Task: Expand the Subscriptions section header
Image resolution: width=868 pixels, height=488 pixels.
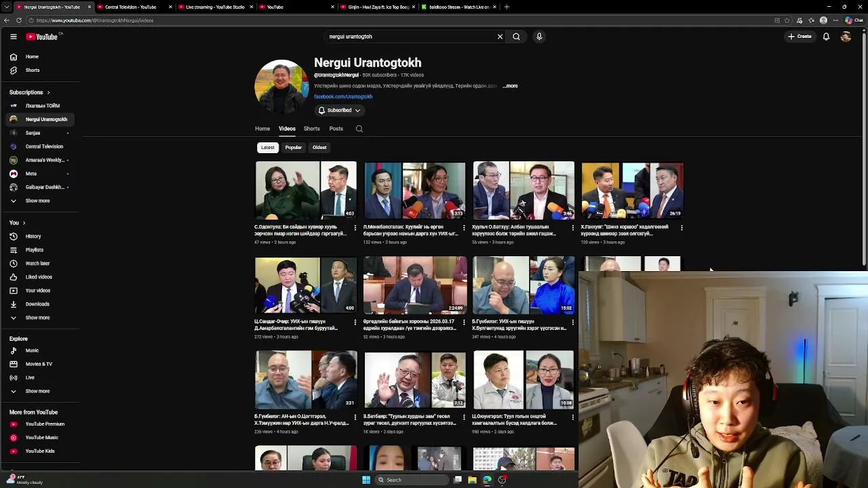Action: (29, 92)
